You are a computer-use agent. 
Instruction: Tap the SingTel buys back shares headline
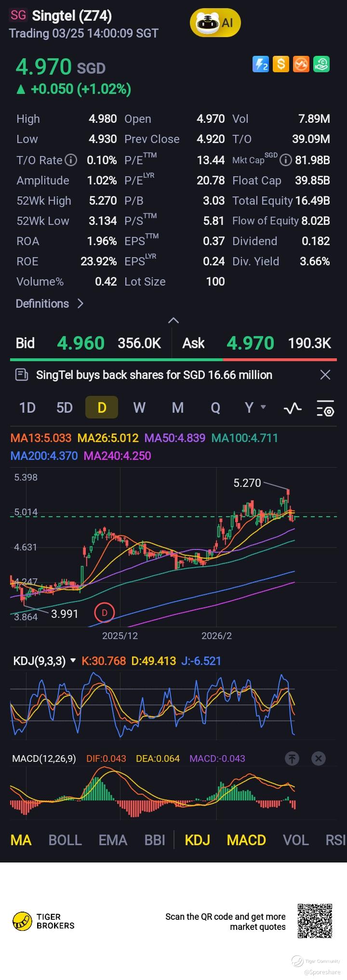pos(154,375)
